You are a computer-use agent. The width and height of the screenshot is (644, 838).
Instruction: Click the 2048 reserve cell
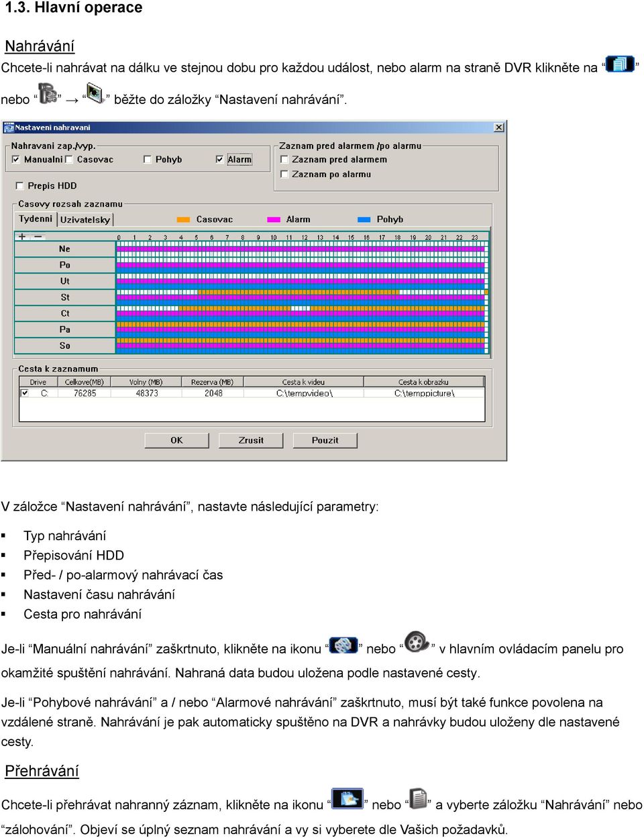click(x=213, y=393)
